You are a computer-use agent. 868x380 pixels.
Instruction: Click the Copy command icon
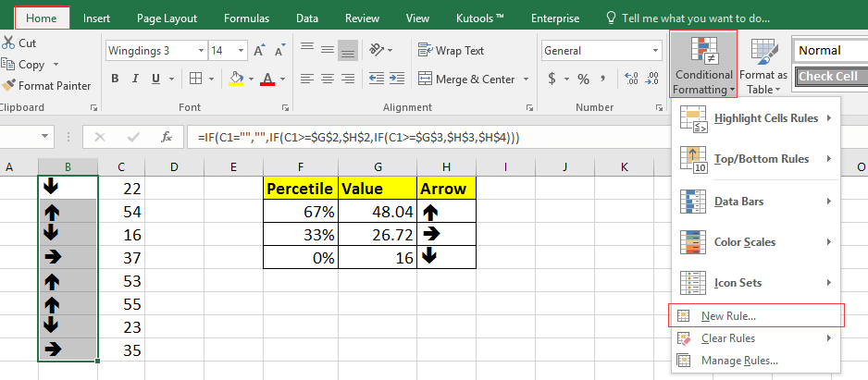[x=7, y=64]
